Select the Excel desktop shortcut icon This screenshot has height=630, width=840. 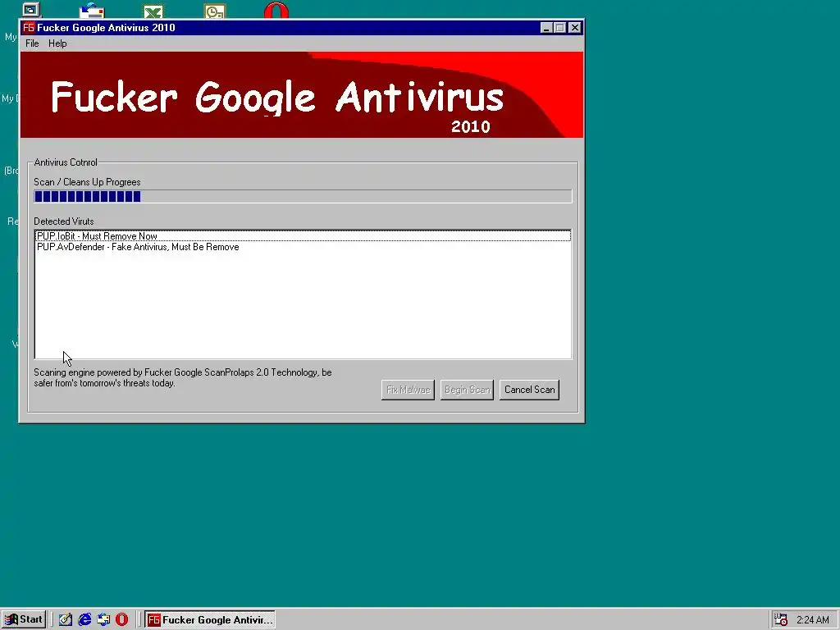click(x=153, y=11)
